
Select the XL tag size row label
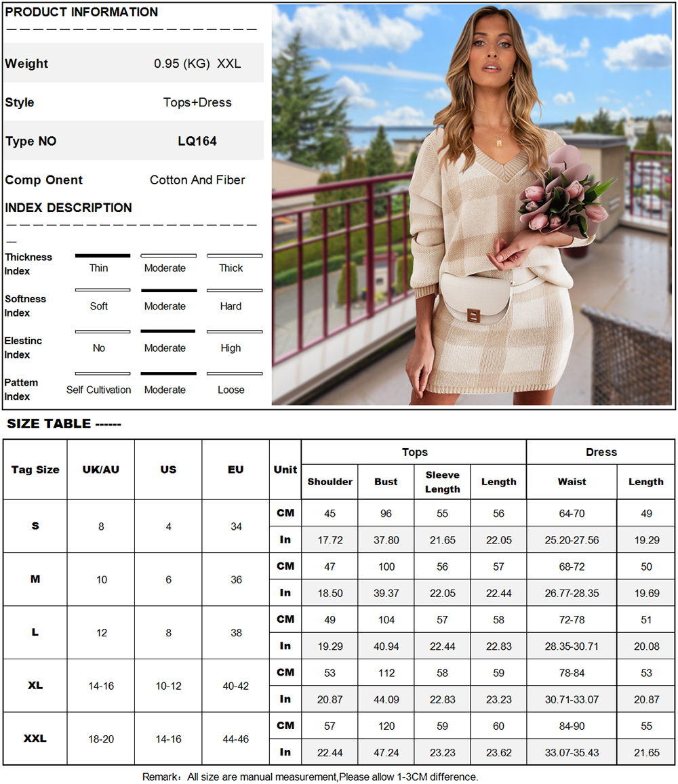click(35, 686)
